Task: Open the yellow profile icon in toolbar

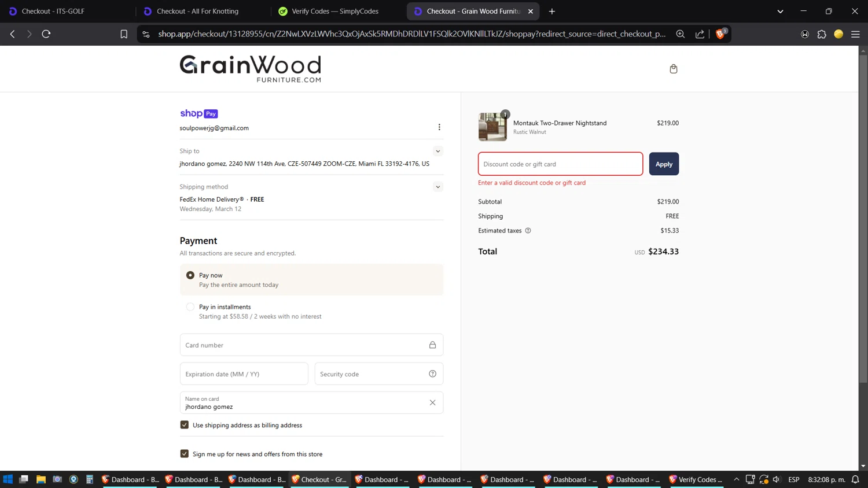Action: coord(838,34)
